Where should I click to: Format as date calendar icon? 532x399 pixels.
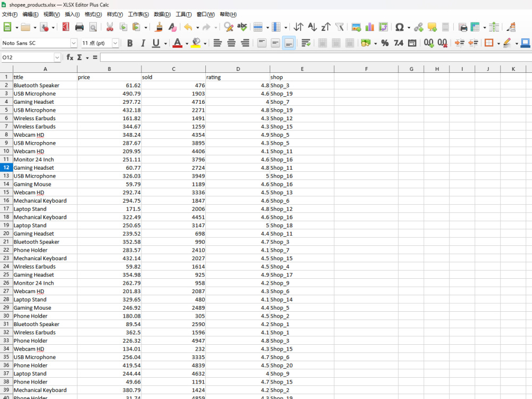point(412,43)
